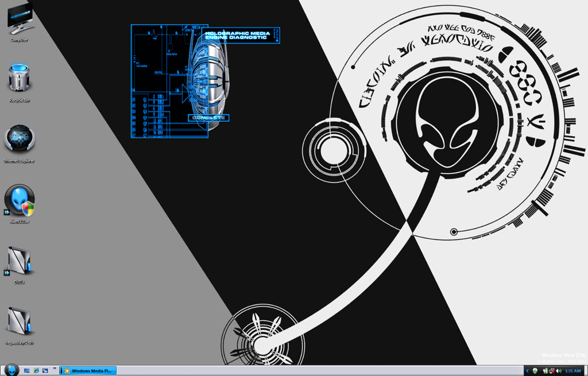The image size is (588, 376).
Task: Click Switch between windows in Quick Launch
Action: [x=45, y=371]
